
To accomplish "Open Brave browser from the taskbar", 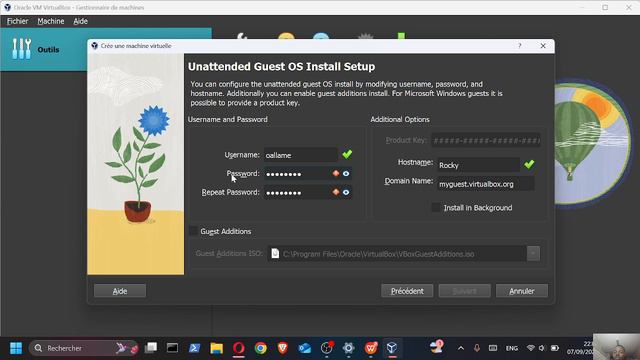I will 282,348.
